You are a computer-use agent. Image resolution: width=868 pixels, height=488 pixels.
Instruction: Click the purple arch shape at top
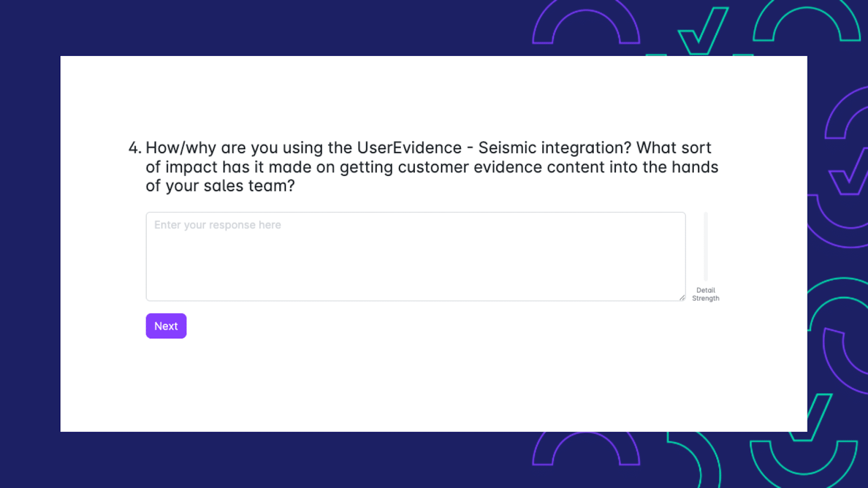[586, 22]
